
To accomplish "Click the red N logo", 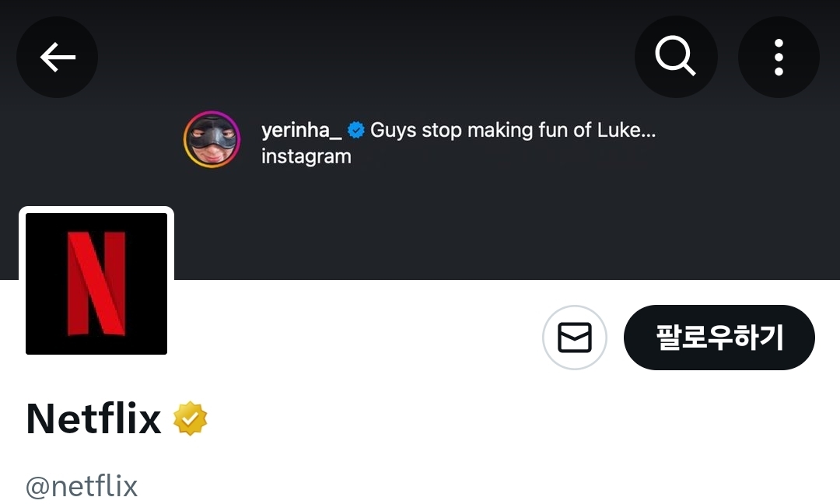I will pos(96,284).
